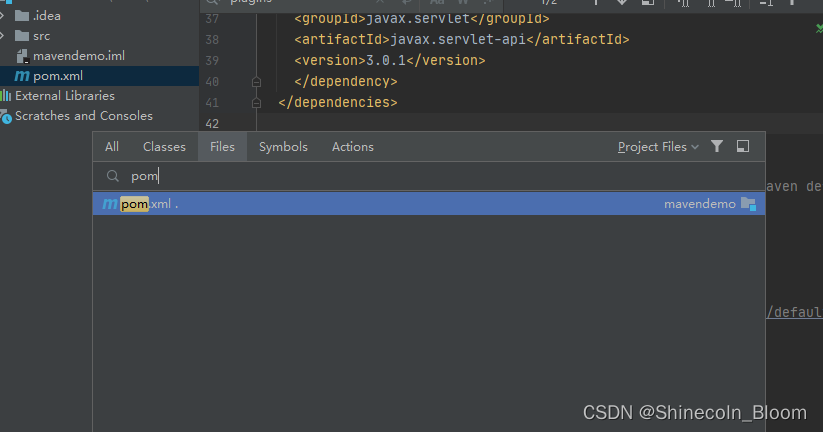Select External Libraries node

[65, 96]
